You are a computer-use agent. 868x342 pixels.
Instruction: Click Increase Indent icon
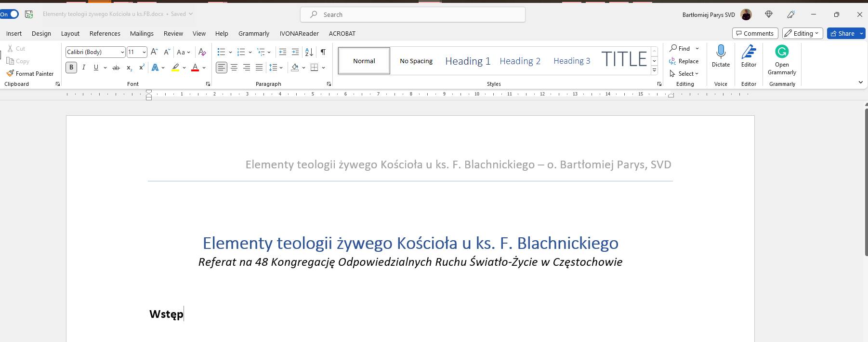[295, 52]
